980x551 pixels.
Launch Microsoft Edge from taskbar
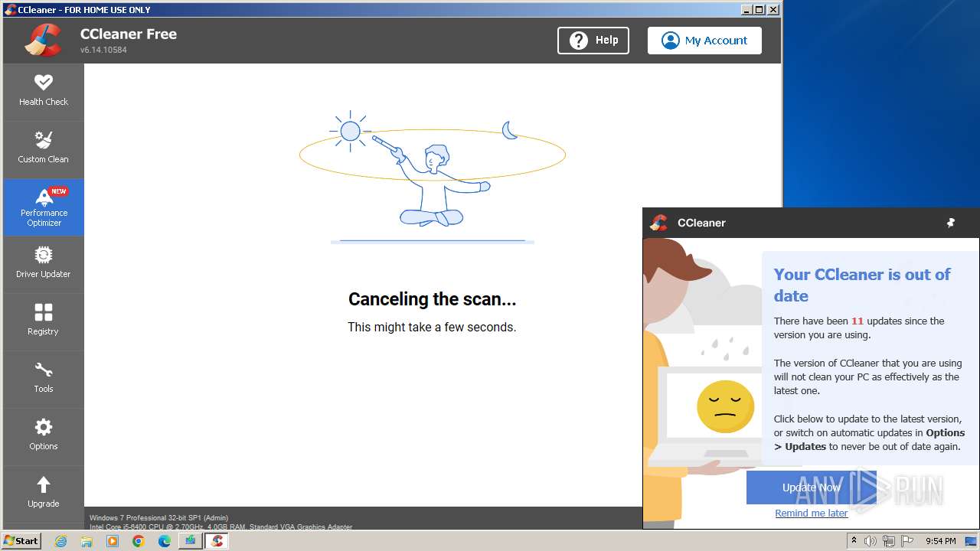tap(165, 541)
